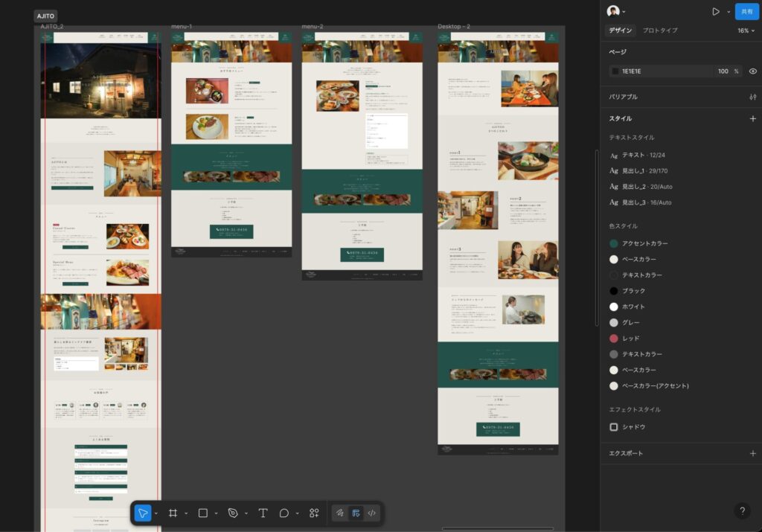Select the Comment tool
Screen dimensions: 762x532
pos(284,513)
